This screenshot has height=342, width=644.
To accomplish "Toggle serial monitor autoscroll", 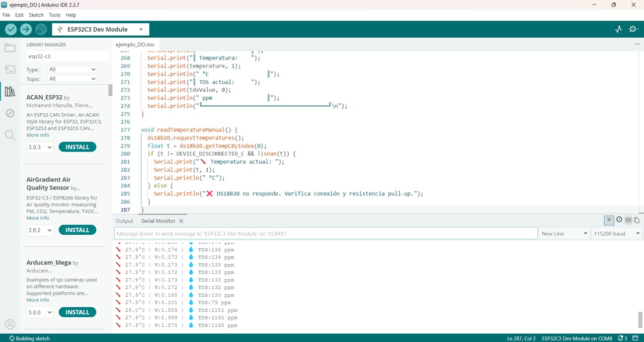I will pos(609,220).
